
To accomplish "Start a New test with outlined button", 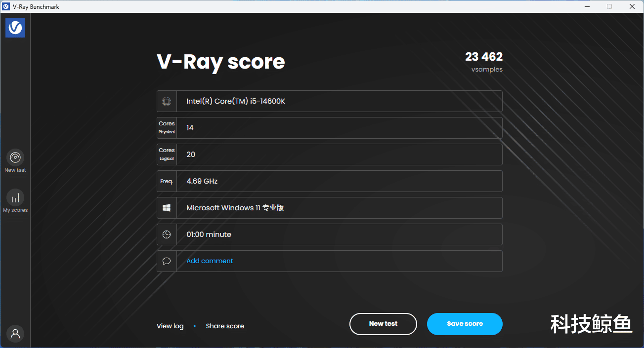I will pos(383,324).
